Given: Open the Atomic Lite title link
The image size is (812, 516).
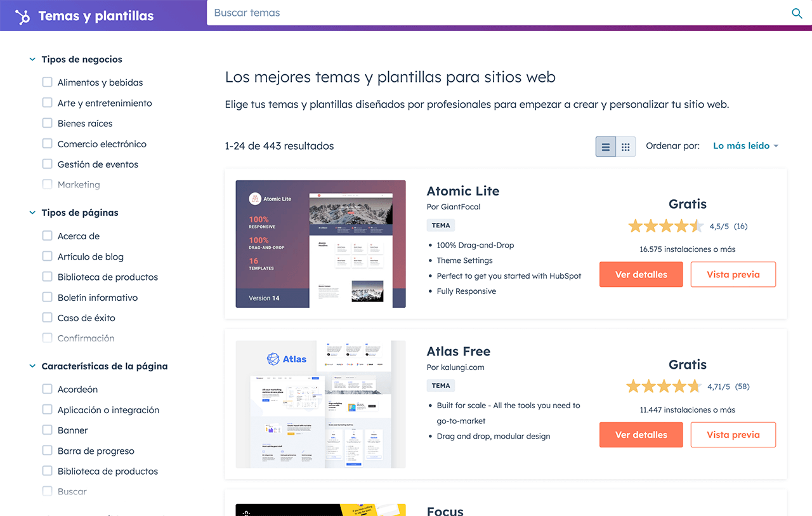Looking at the screenshot, I should click(463, 191).
